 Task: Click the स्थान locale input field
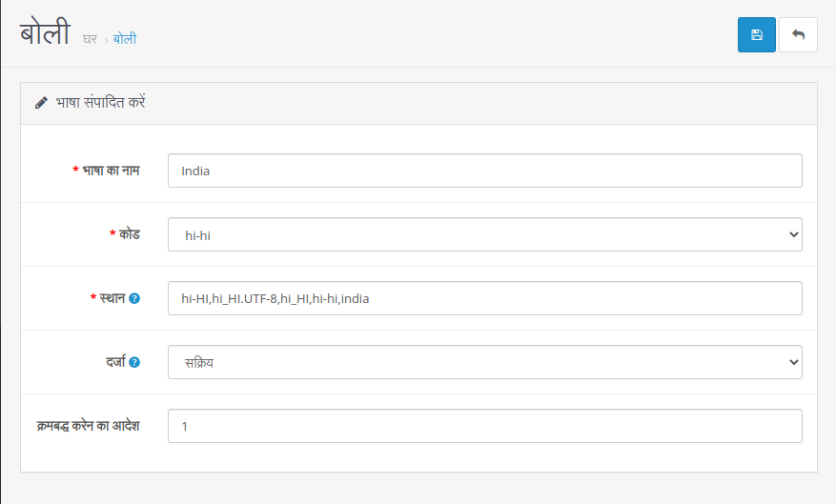point(484,298)
